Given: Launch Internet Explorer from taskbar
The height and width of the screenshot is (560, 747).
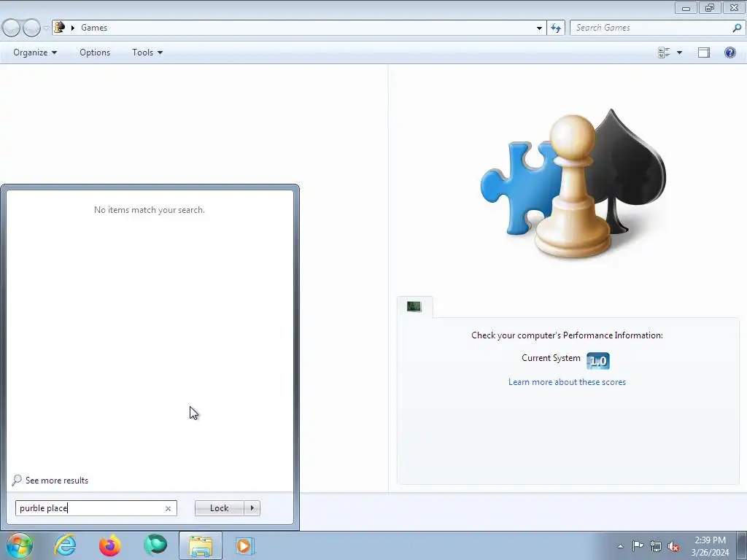Looking at the screenshot, I should 65,545.
